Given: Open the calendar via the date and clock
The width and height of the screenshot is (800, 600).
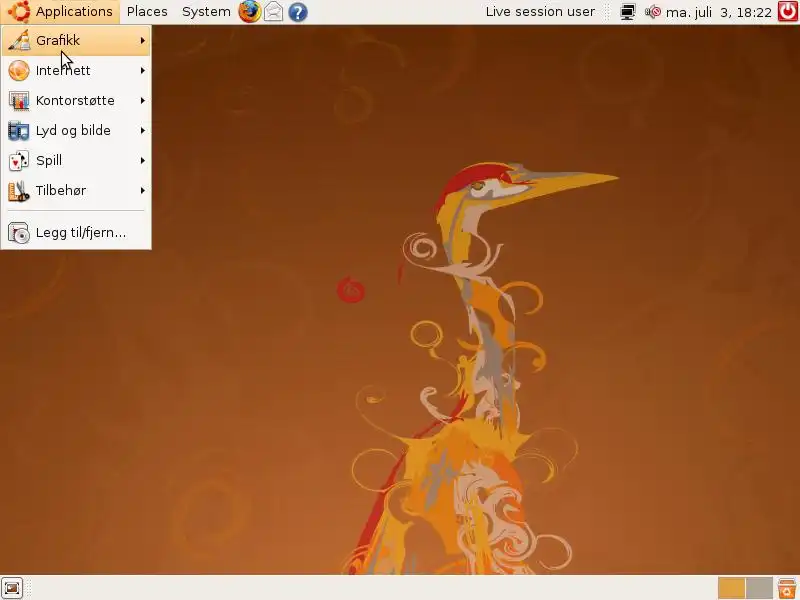Looking at the screenshot, I should click(x=719, y=12).
